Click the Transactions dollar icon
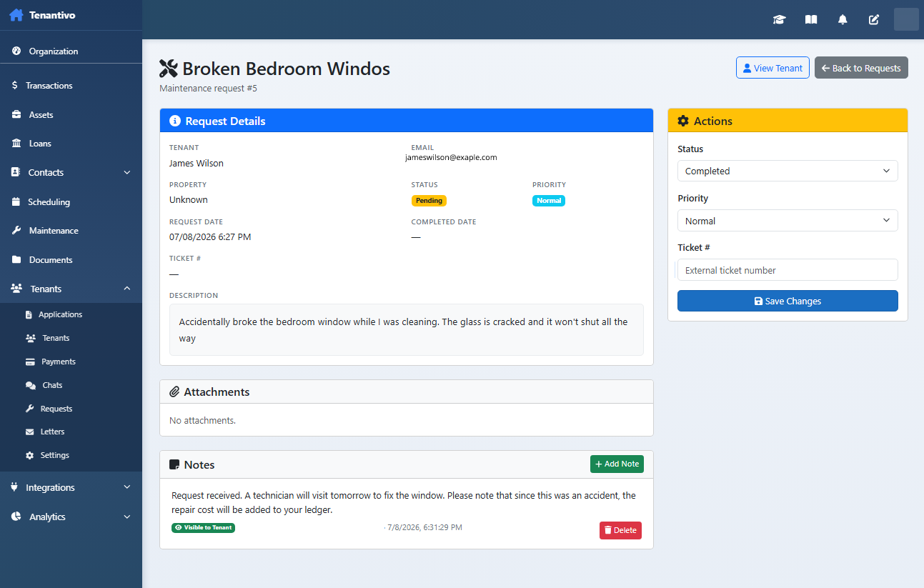This screenshot has width=924, height=588. [15, 86]
